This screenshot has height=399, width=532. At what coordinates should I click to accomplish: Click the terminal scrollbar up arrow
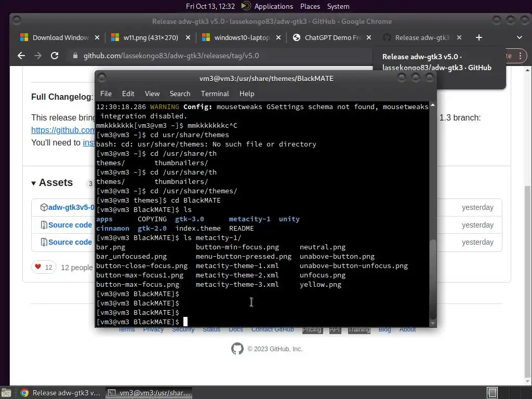pyautogui.click(x=433, y=105)
